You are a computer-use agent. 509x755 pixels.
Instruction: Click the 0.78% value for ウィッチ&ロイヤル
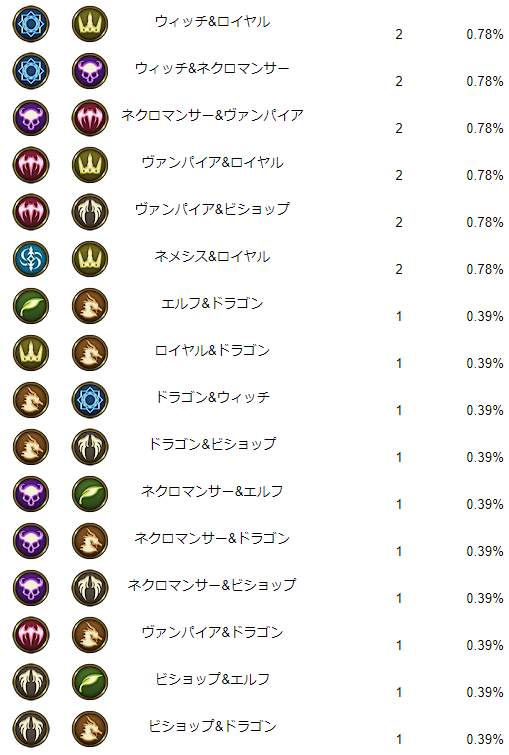click(485, 34)
